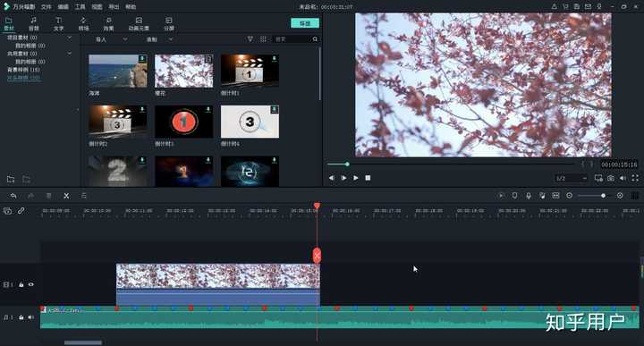
Task: Select the 倒计时1 clapperboard thumbnail
Action: (x=250, y=71)
